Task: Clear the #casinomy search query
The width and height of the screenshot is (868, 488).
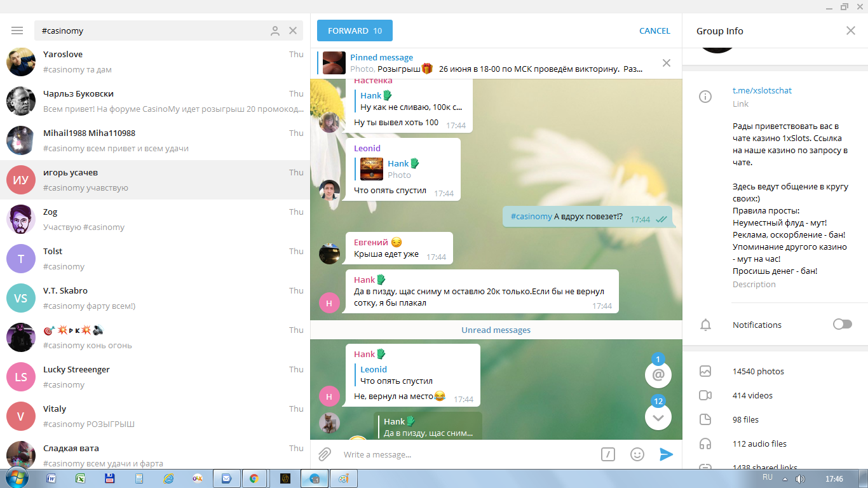Action: pyautogui.click(x=293, y=30)
